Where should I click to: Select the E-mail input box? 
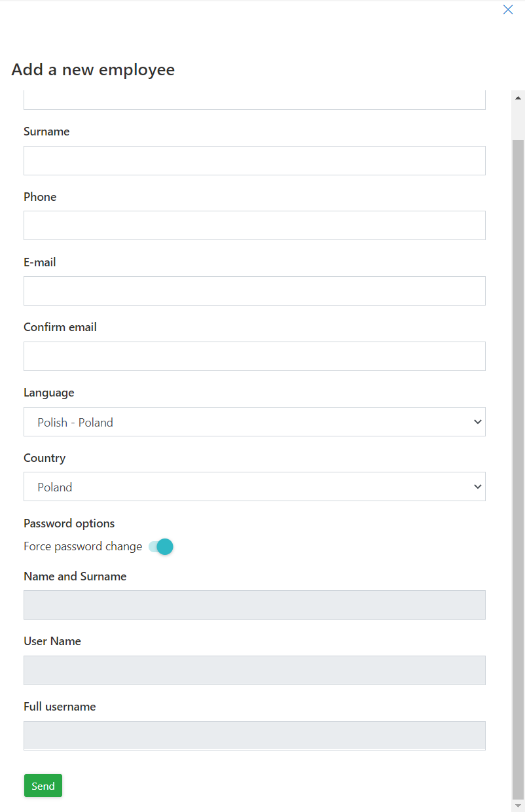coord(254,291)
